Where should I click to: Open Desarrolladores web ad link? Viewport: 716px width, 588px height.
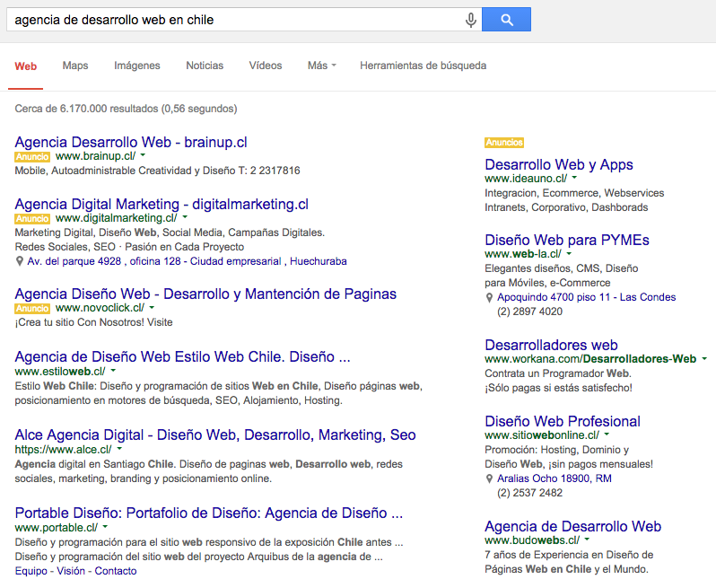(551, 345)
